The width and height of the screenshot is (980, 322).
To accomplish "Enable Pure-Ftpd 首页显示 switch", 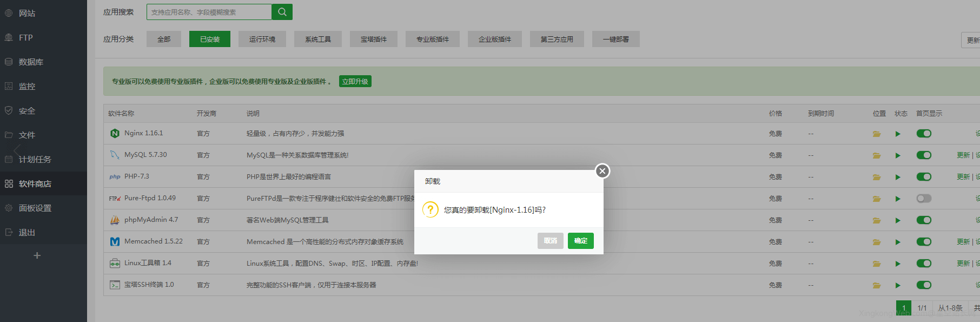I will (x=924, y=199).
